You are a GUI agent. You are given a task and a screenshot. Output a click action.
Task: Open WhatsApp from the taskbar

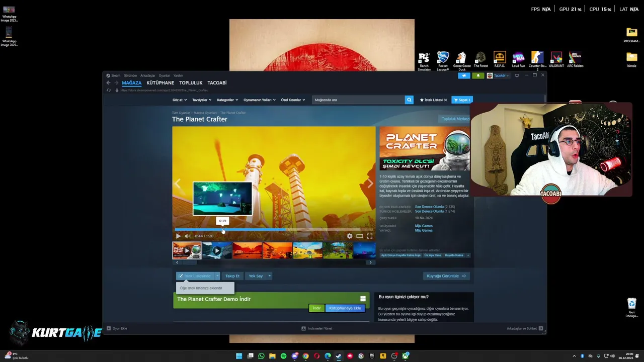261,356
